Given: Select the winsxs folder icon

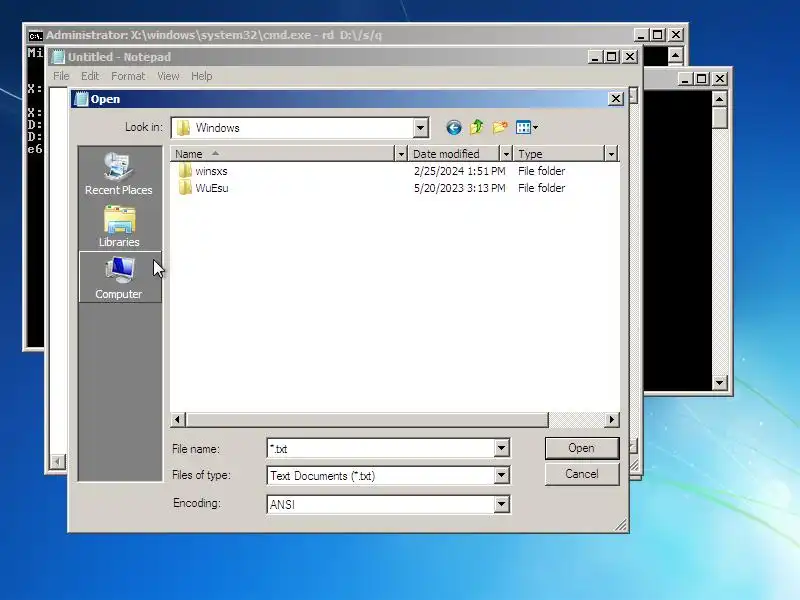Looking at the screenshot, I should click(185, 170).
